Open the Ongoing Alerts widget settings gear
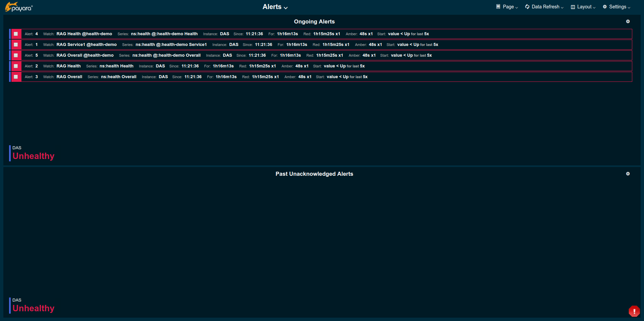This screenshot has height=321, width=644. 628,21
